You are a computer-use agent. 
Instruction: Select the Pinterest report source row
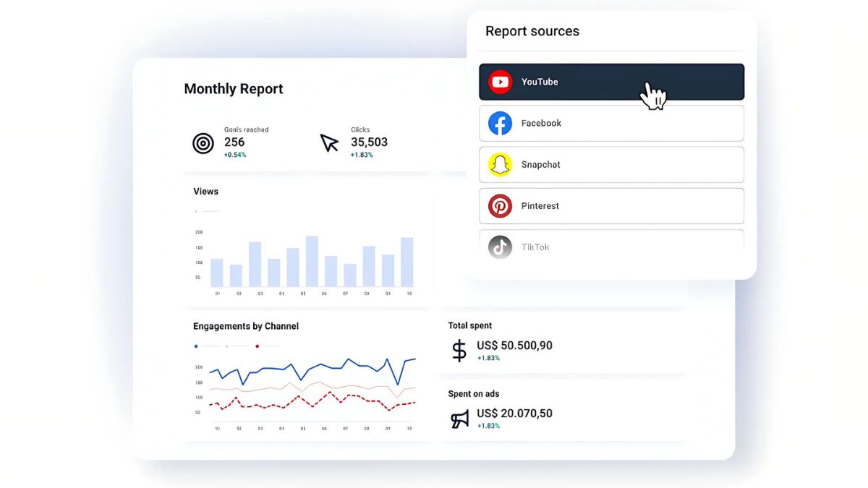(x=611, y=206)
